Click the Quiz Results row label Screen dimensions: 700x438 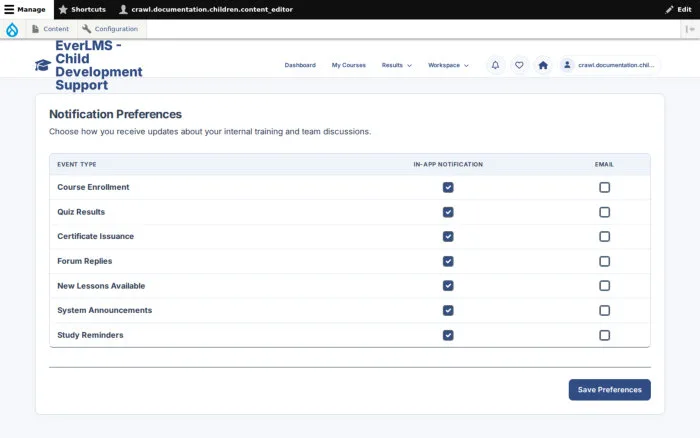[81, 212]
